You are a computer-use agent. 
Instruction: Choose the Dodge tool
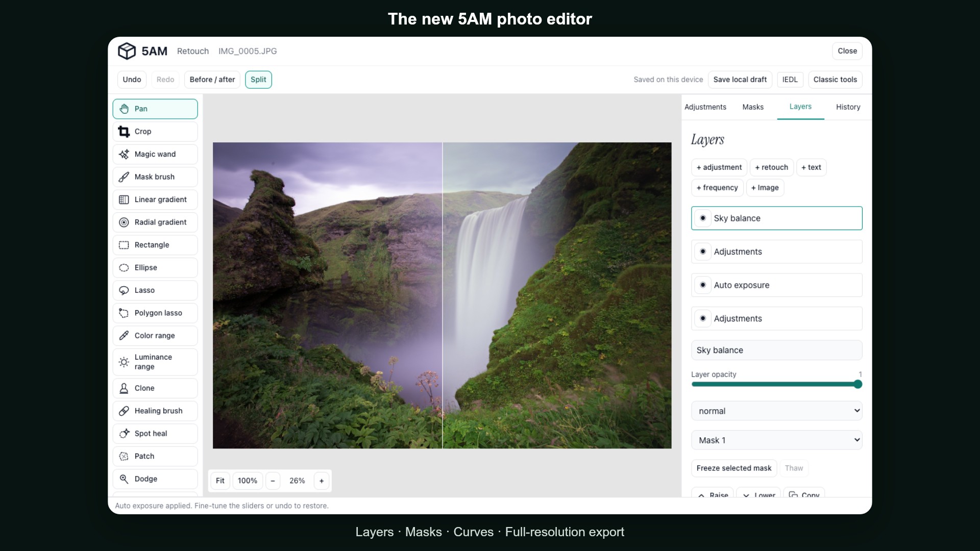(x=155, y=479)
